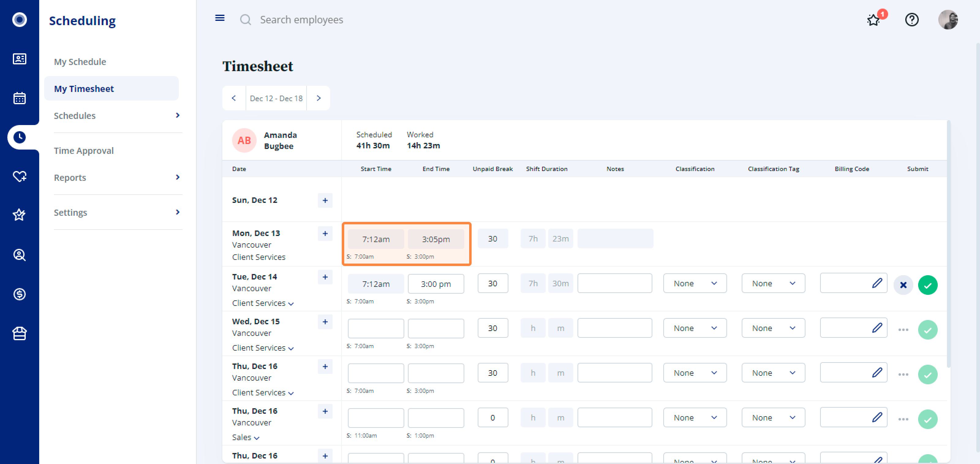Click the app logo in the sidebar
The width and height of the screenshot is (980, 464).
tap(19, 19)
